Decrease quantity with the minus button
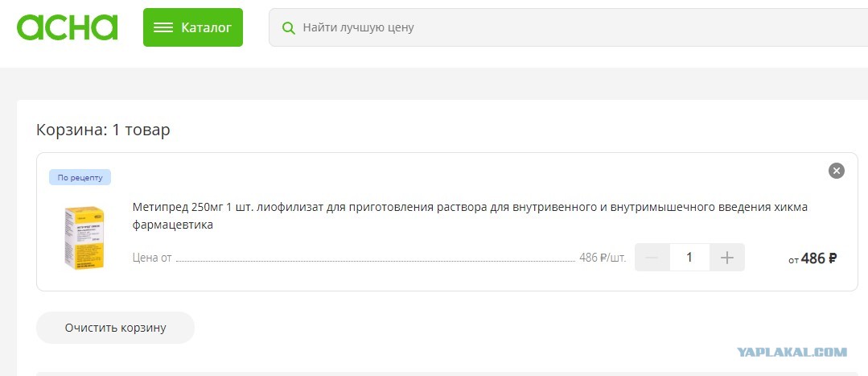 pyautogui.click(x=652, y=258)
